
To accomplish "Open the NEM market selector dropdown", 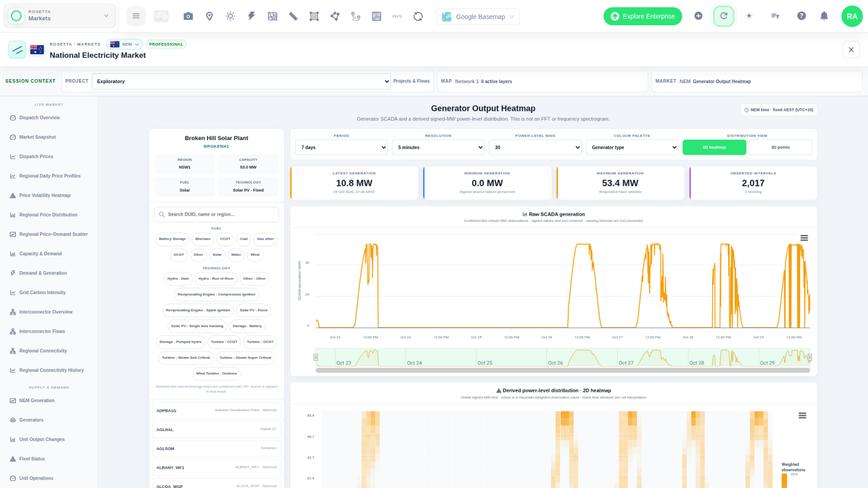I will (124, 44).
